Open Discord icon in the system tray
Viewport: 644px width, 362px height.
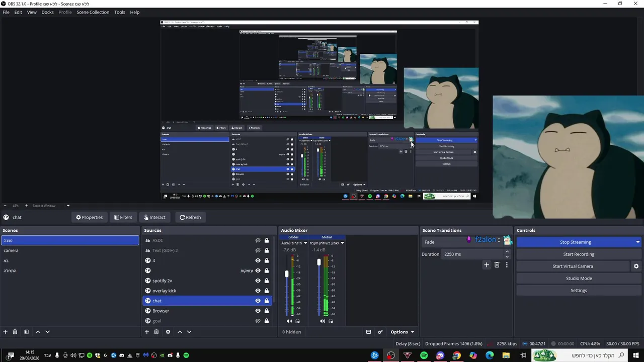(121, 355)
